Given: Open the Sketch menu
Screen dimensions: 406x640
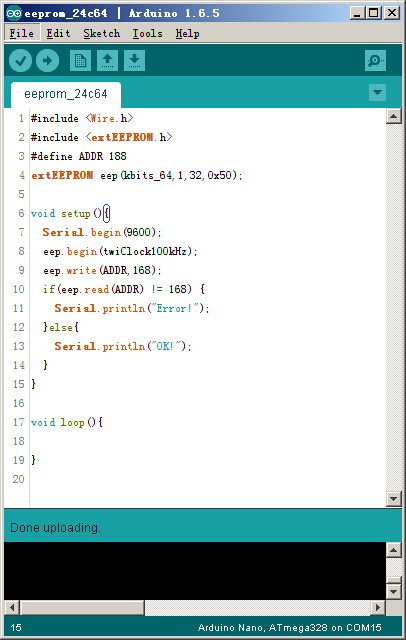Looking at the screenshot, I should (102, 33).
